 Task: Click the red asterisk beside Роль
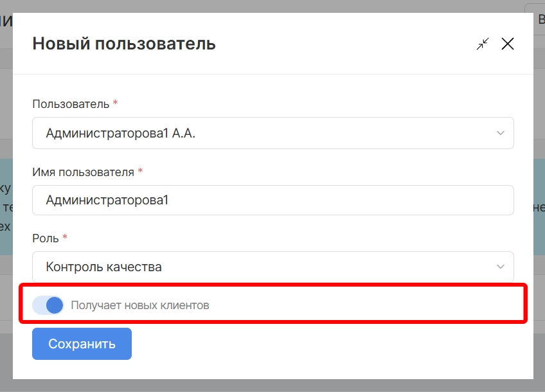[x=64, y=238]
